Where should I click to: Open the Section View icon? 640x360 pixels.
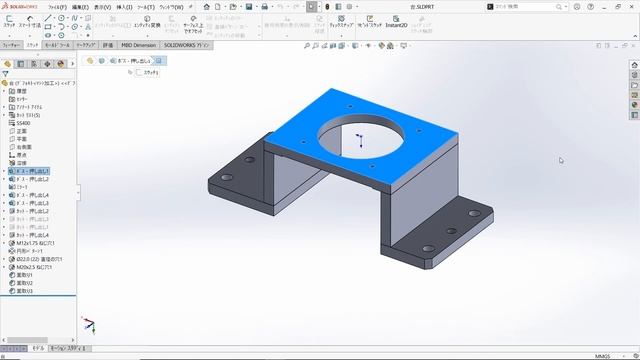coord(333,46)
